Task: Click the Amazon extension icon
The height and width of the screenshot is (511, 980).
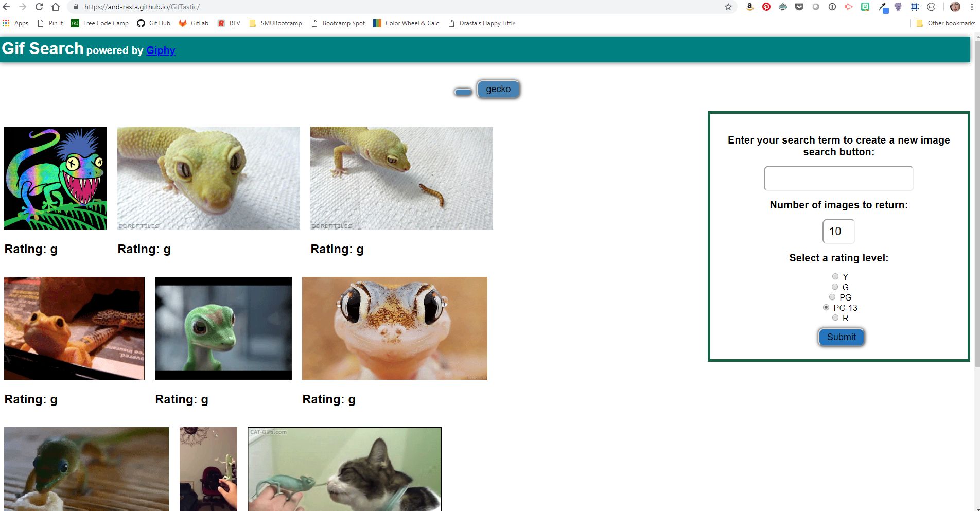Action: pyautogui.click(x=750, y=7)
